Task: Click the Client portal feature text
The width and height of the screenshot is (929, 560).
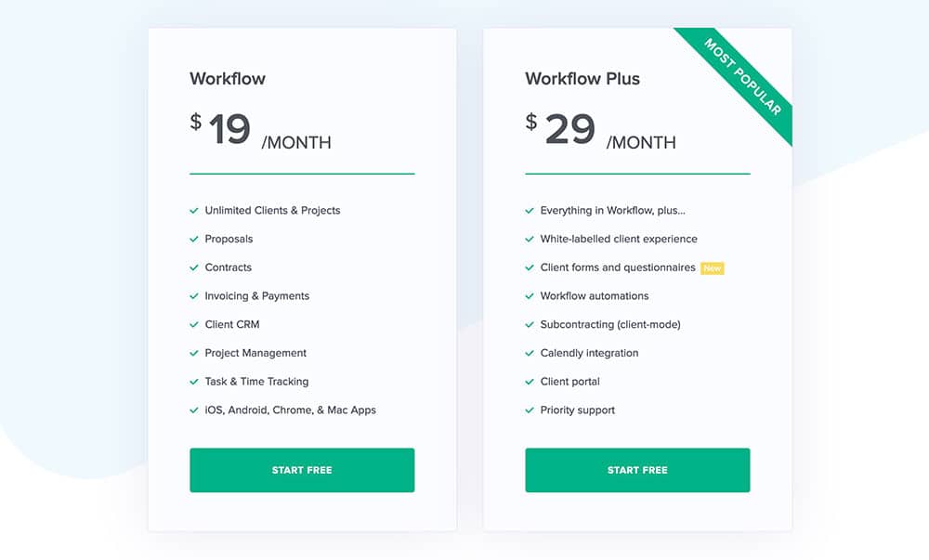Action: (x=570, y=382)
